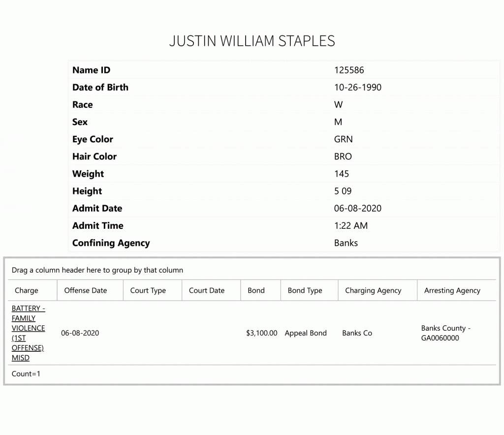Click the Count=1 footer text
Viewport: 504px width, 435px height.
coord(26,373)
